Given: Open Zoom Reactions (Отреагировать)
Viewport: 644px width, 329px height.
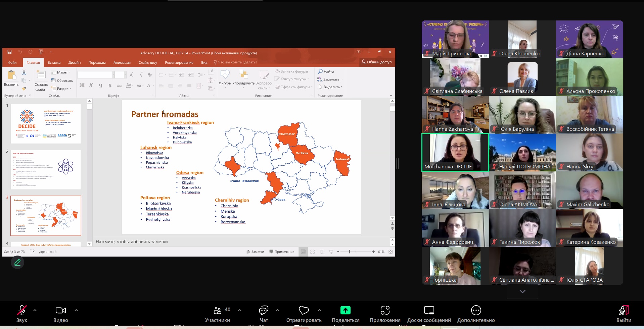Looking at the screenshot, I should (x=304, y=314).
